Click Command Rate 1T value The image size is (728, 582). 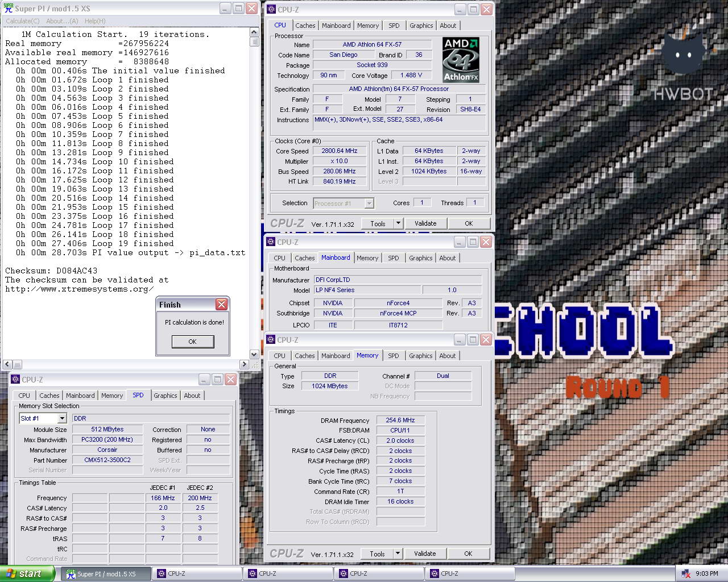(400, 492)
